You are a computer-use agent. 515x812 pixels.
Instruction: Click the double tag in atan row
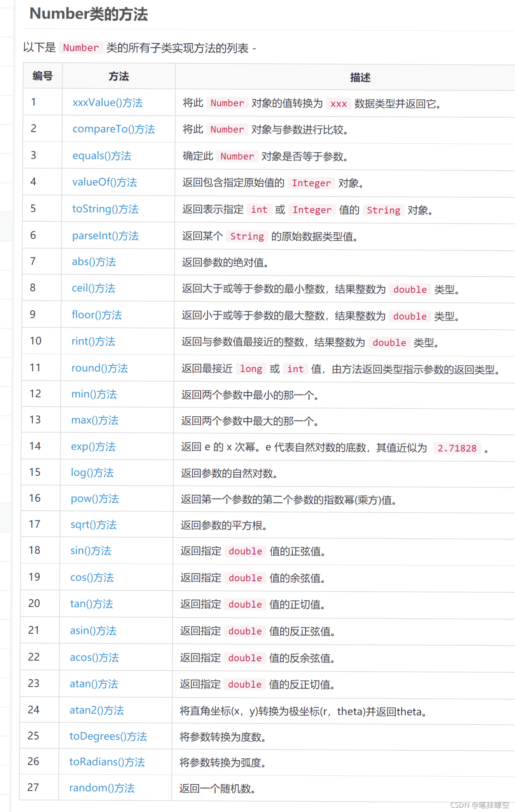(x=244, y=684)
